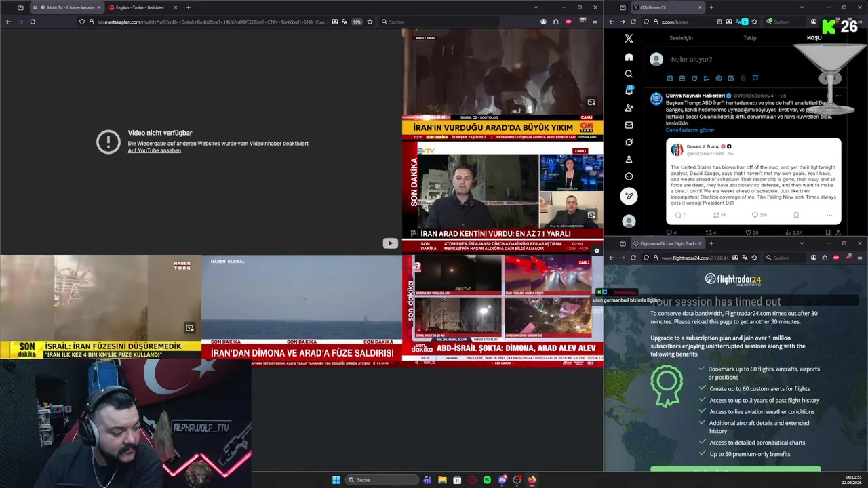Open Dünya Kaynak Haberleri profile name

[695, 96]
